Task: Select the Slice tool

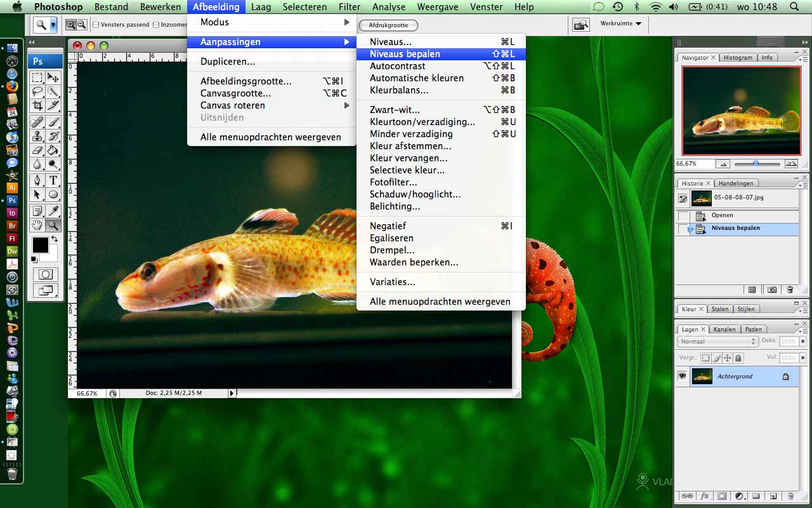Action: (x=53, y=105)
